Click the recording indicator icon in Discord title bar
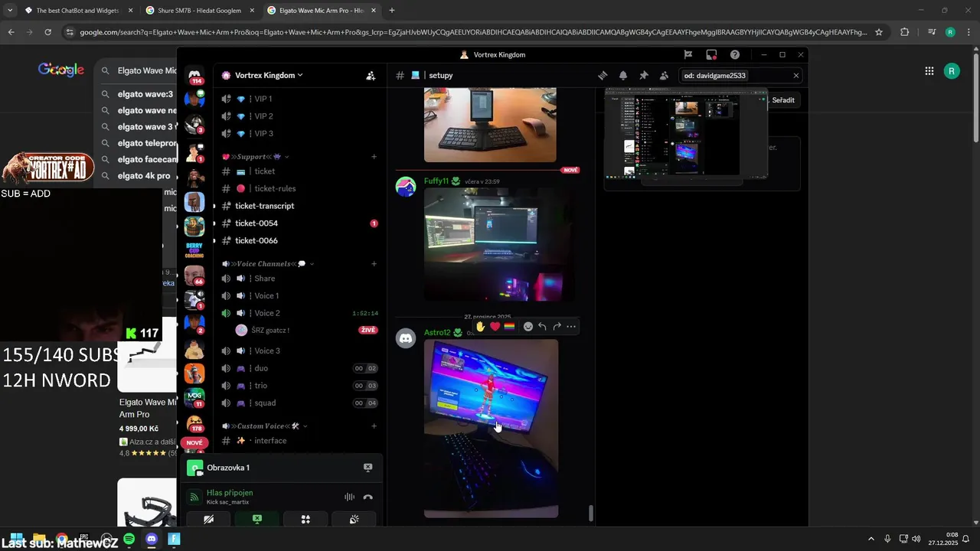 coord(711,54)
